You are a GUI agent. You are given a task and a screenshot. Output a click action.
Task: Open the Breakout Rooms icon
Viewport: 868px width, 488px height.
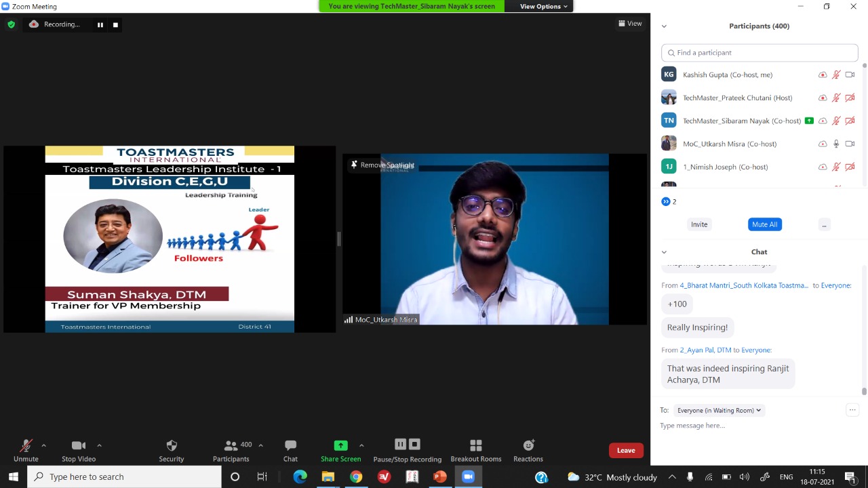pos(475,446)
